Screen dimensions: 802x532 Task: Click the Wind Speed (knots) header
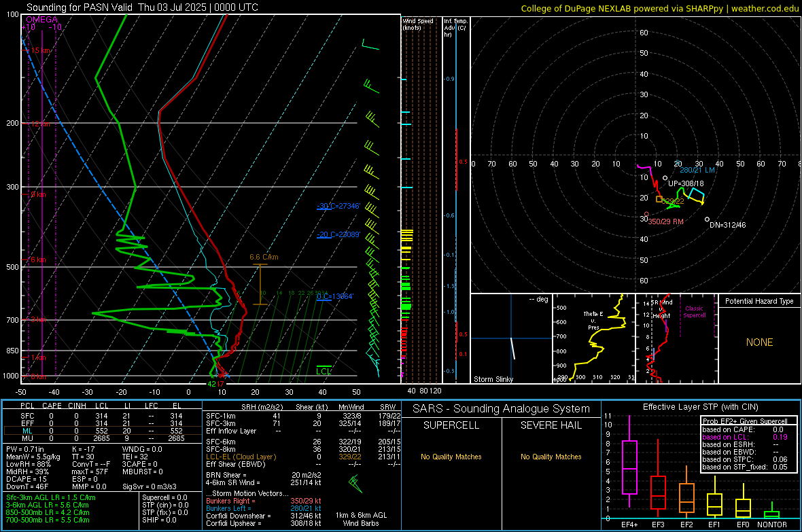[x=418, y=24]
